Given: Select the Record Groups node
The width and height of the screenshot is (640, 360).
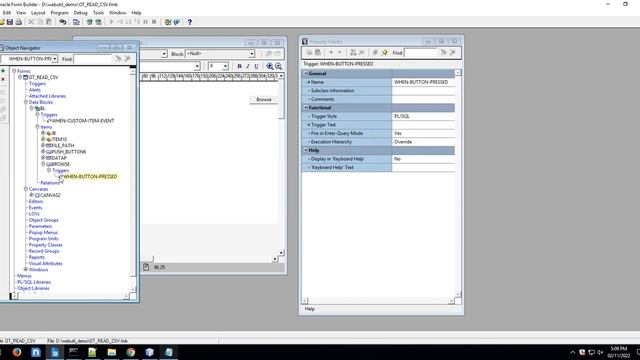Looking at the screenshot, I should 44,251.
